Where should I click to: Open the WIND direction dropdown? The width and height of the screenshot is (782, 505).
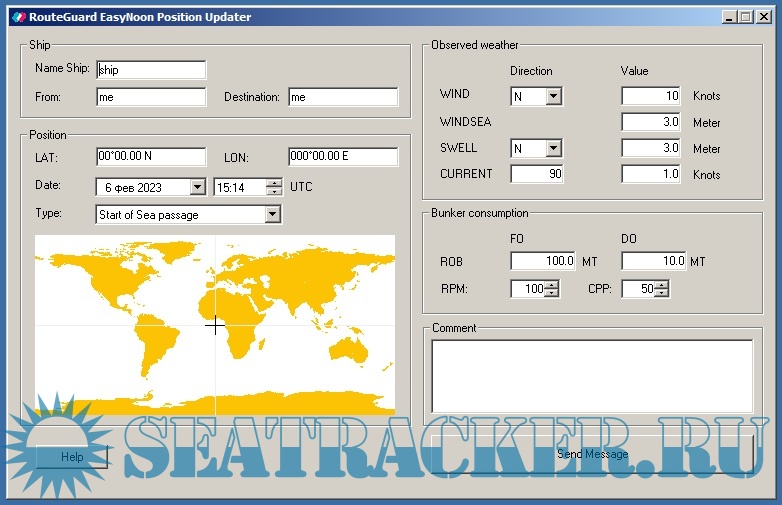[x=553, y=96]
